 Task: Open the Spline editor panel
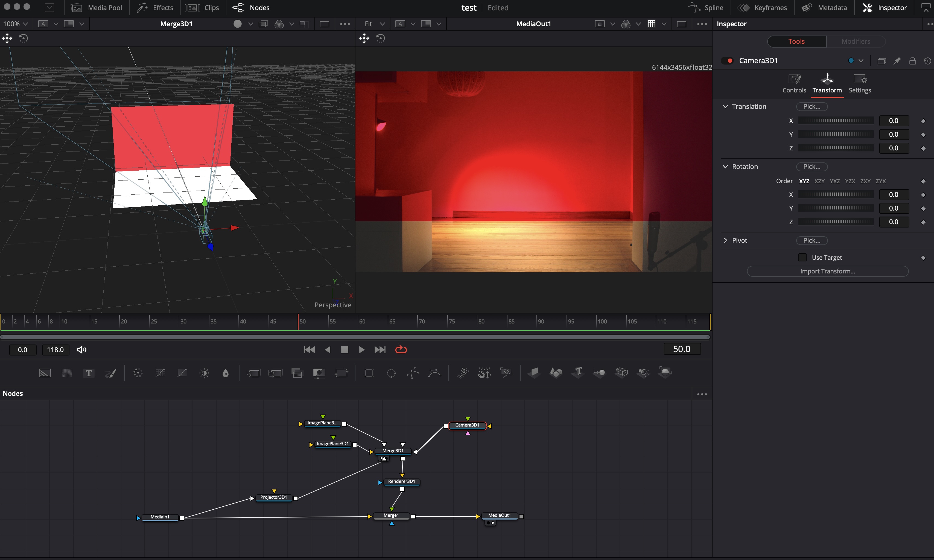705,8
